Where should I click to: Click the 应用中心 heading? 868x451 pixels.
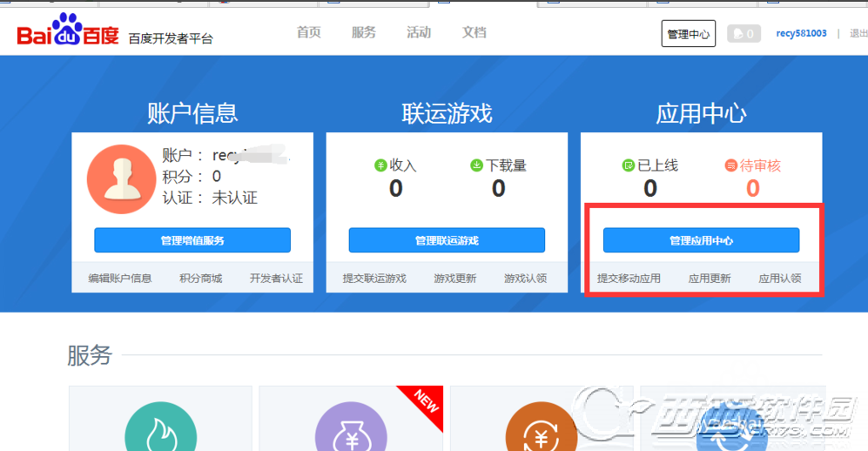click(x=702, y=113)
